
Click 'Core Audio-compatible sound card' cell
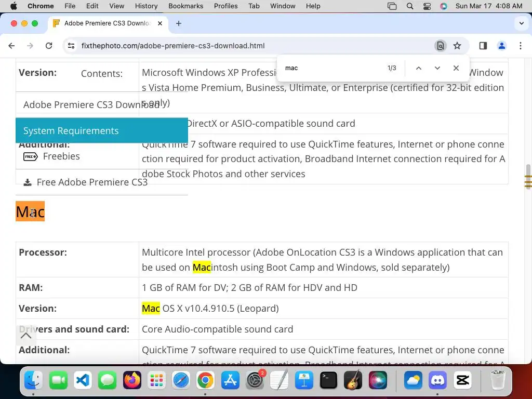pyautogui.click(x=323, y=329)
